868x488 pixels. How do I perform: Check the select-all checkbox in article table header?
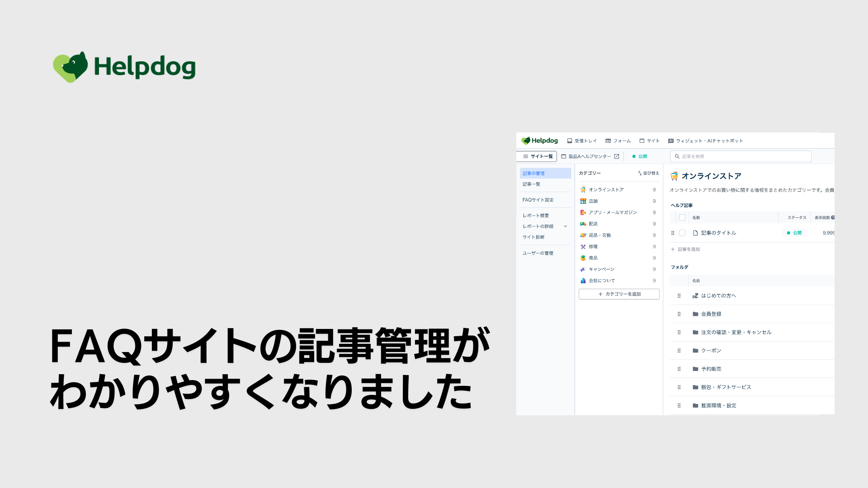pyautogui.click(x=682, y=218)
